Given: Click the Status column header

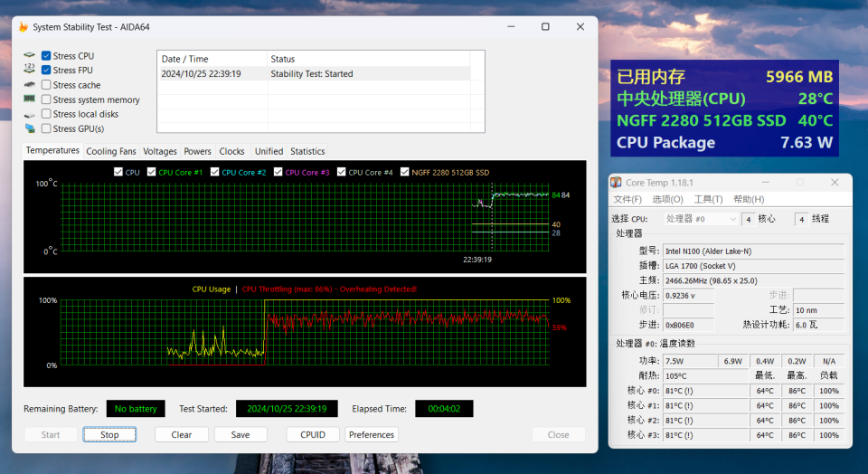Looking at the screenshot, I should [x=368, y=59].
